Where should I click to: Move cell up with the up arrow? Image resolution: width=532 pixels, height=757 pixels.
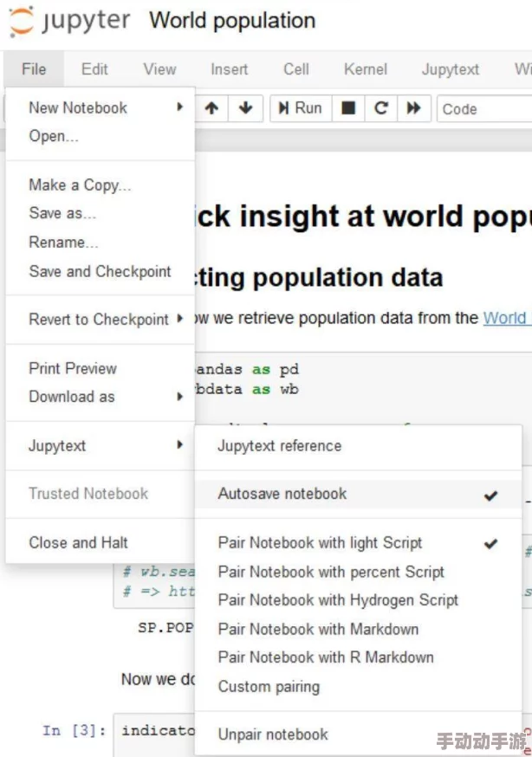(211, 108)
